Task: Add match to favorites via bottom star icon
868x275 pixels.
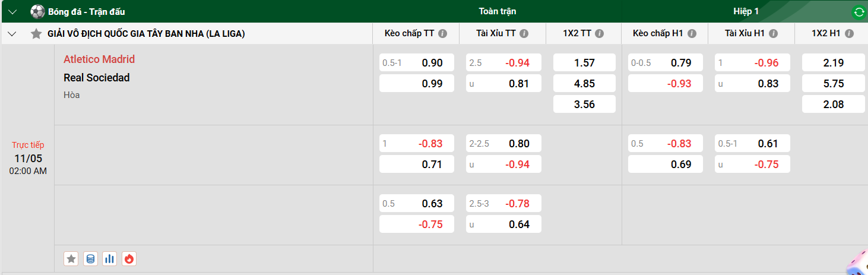Action: 71,258
